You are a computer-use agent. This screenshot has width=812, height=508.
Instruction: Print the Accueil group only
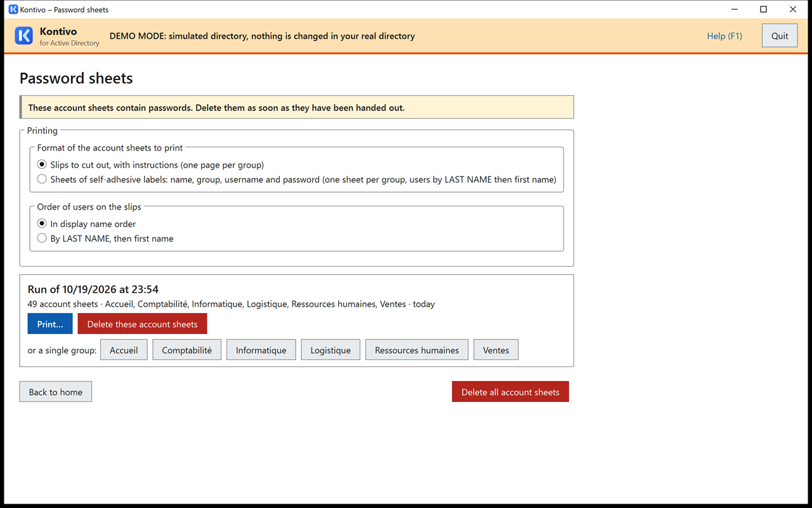124,350
